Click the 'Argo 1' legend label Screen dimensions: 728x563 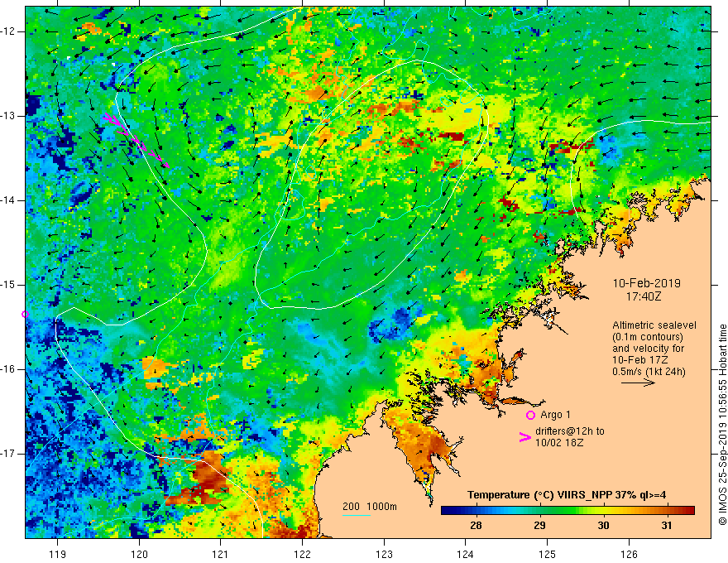[555, 415]
